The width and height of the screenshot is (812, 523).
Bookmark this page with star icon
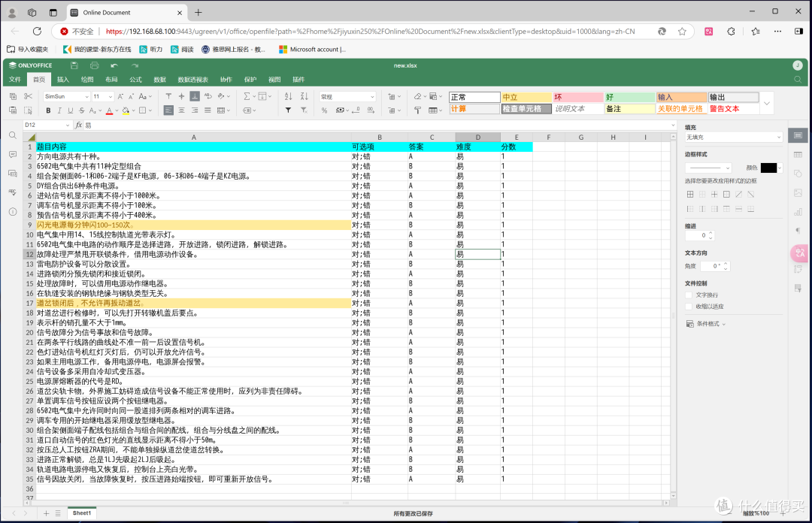[x=682, y=31]
